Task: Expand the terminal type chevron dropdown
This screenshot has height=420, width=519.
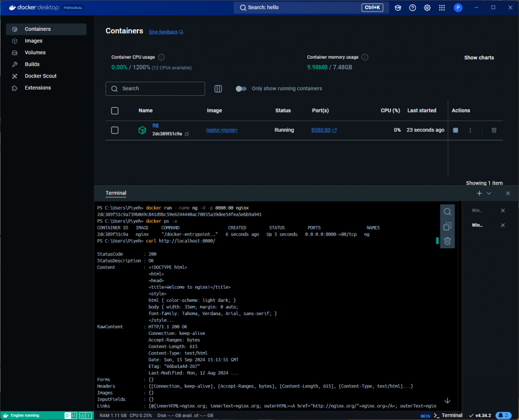Action: click(x=489, y=194)
